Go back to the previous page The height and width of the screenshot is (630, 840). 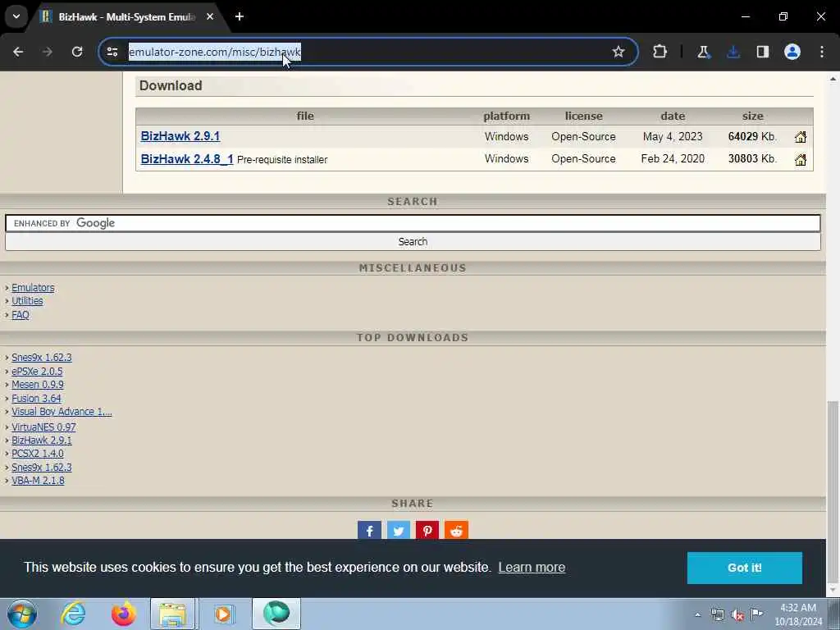coord(18,52)
